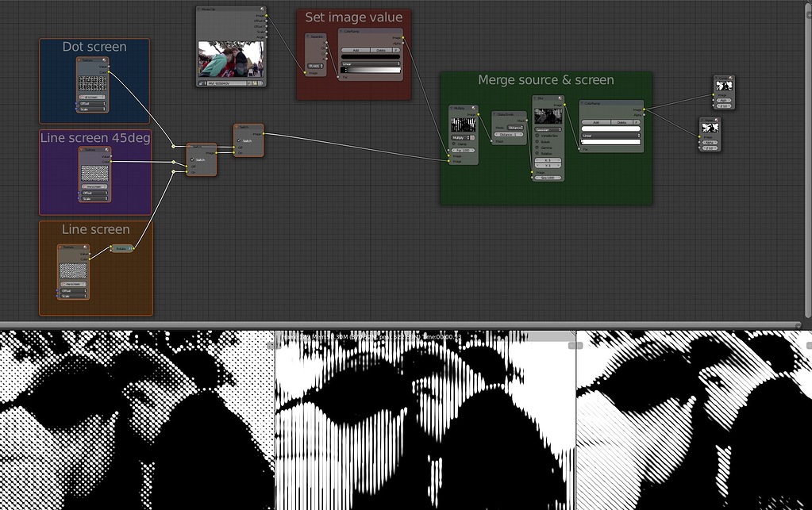Open color space dropdown in the Separate node

315,66
